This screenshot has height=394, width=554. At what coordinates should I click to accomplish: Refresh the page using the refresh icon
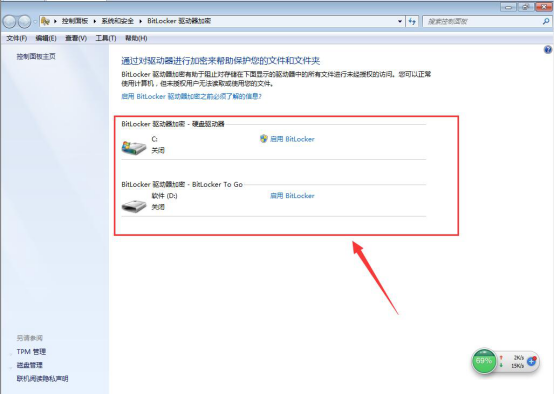tap(412, 21)
